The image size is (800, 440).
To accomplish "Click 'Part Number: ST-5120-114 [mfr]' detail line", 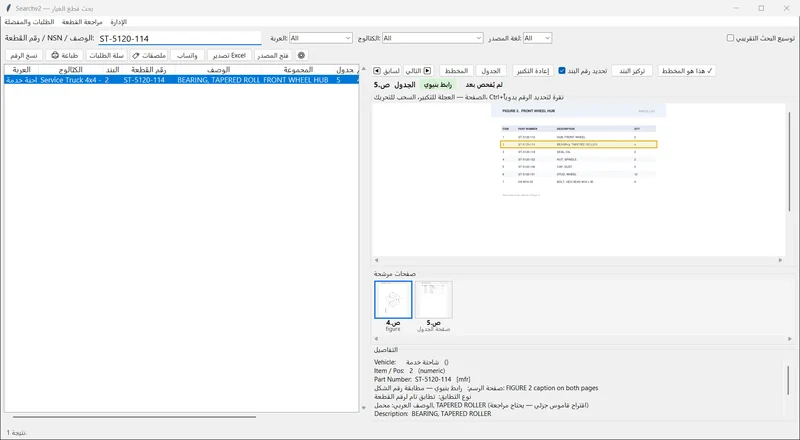I will (422, 379).
